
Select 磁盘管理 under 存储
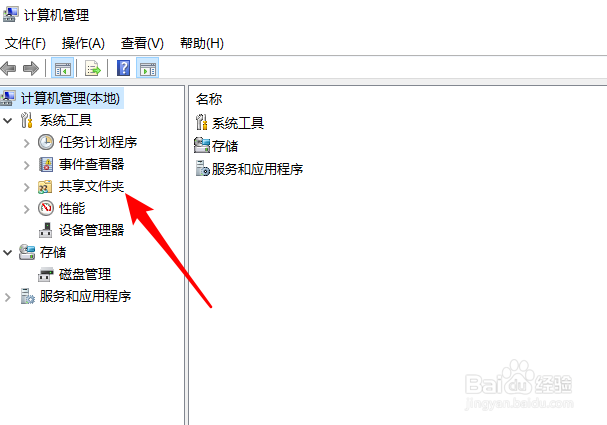coord(85,274)
